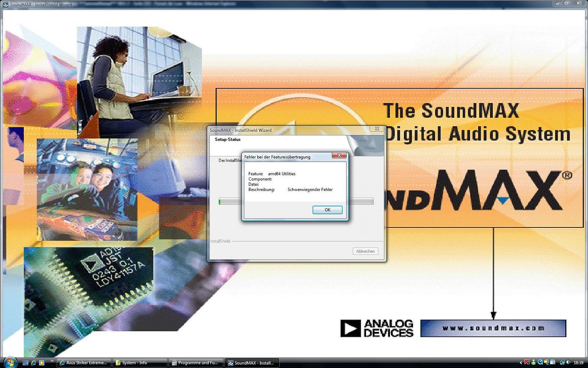Show hidden system tray icons

(x=521, y=363)
